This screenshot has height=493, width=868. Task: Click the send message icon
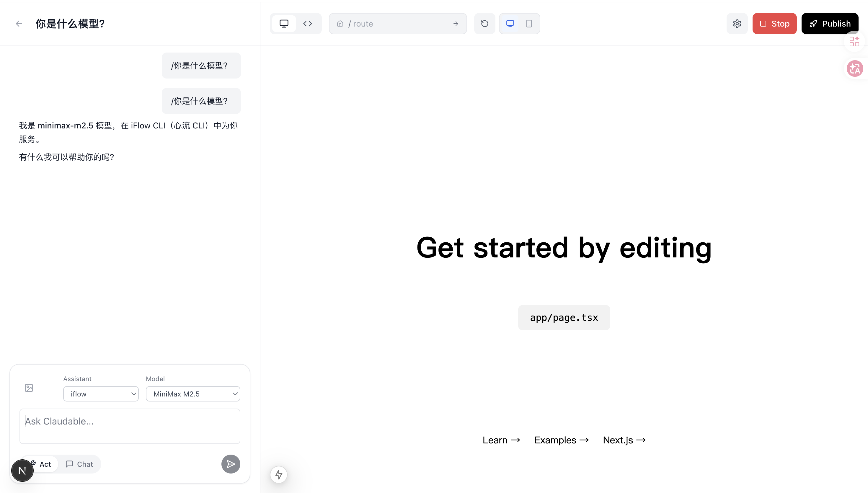pyautogui.click(x=231, y=464)
